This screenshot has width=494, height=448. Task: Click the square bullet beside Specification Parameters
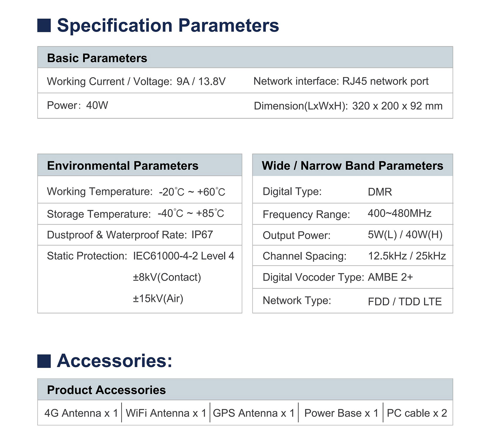44,25
